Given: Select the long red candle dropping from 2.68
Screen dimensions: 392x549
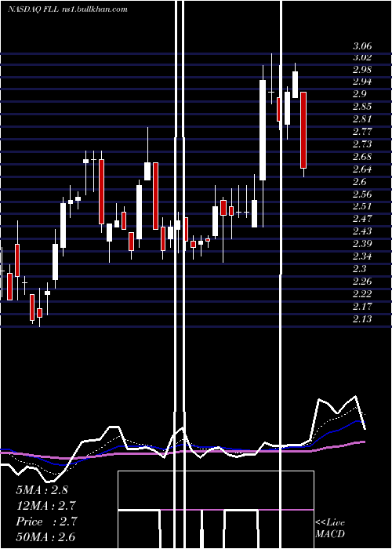Looking at the screenshot, I should (101, 191).
